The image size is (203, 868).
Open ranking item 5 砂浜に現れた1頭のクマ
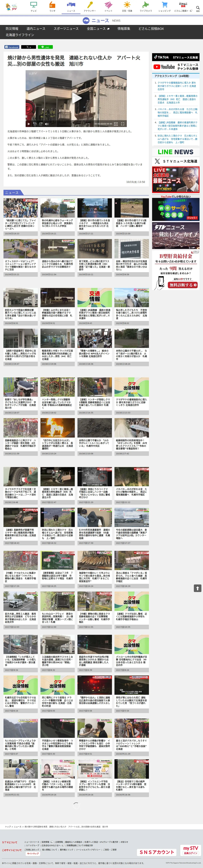(177, 139)
